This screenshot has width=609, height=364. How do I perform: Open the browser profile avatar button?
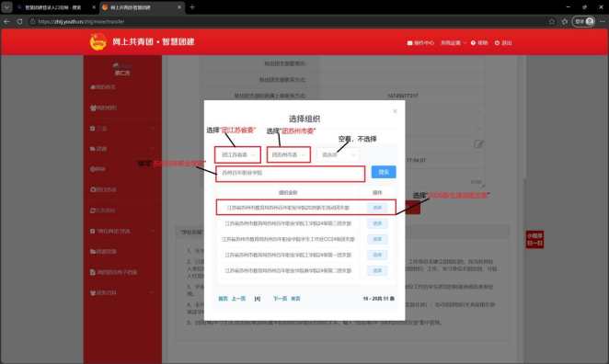point(583,21)
